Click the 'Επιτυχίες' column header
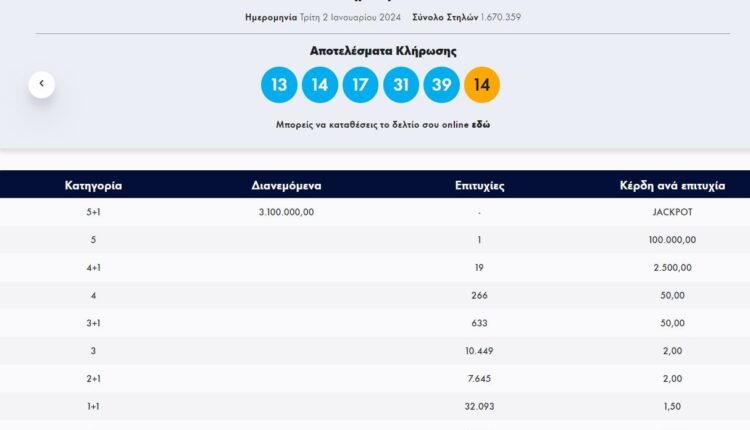This screenshot has width=750, height=430. point(479,186)
